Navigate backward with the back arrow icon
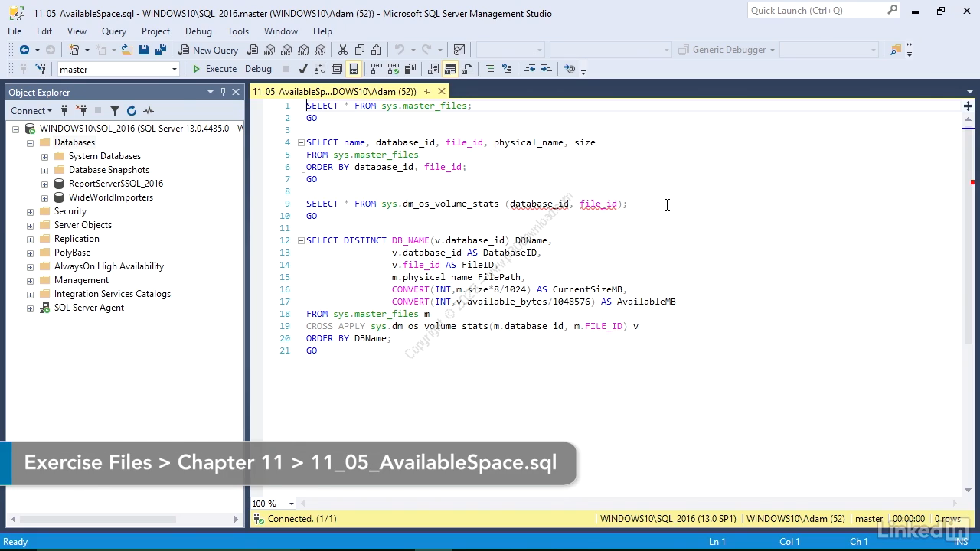 click(x=24, y=50)
